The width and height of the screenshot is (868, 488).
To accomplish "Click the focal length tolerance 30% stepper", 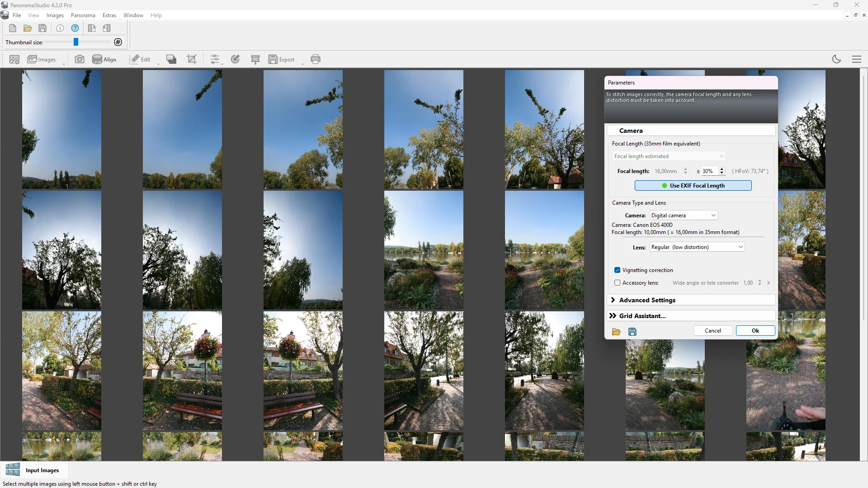I will pos(722,171).
